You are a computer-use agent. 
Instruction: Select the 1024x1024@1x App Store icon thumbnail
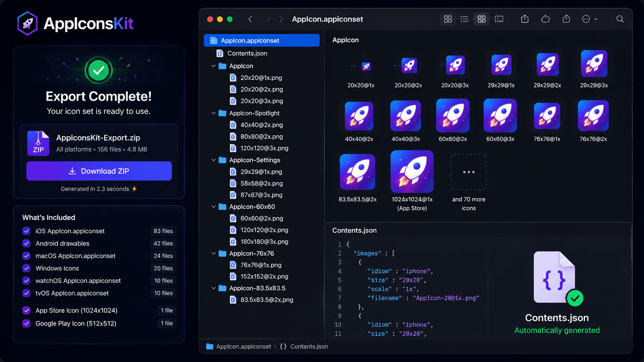click(x=412, y=172)
